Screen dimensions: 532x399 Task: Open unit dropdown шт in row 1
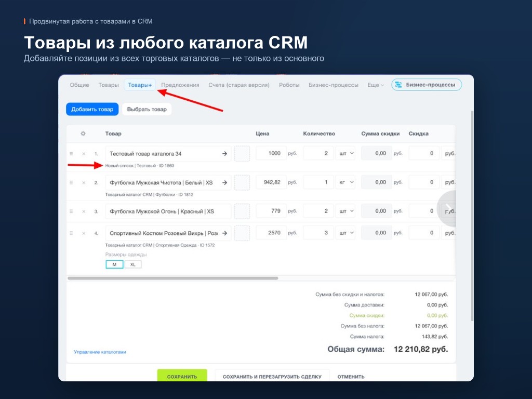[345, 153]
